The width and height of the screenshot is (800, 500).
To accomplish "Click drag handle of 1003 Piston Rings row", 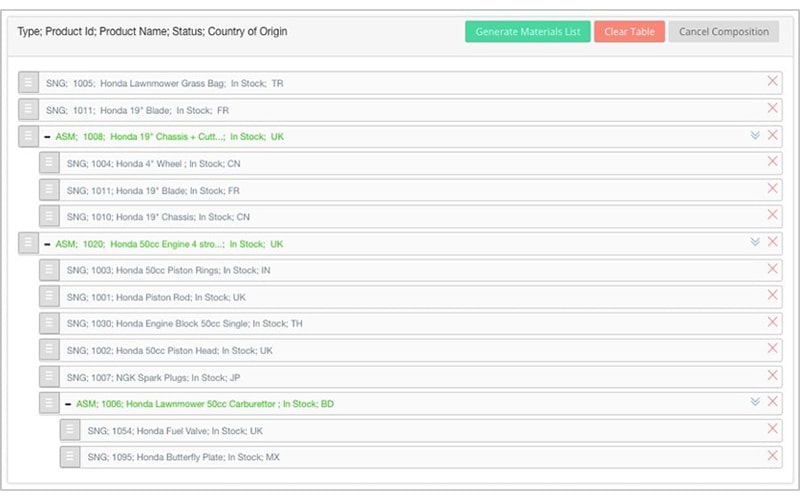I will pos(49,269).
